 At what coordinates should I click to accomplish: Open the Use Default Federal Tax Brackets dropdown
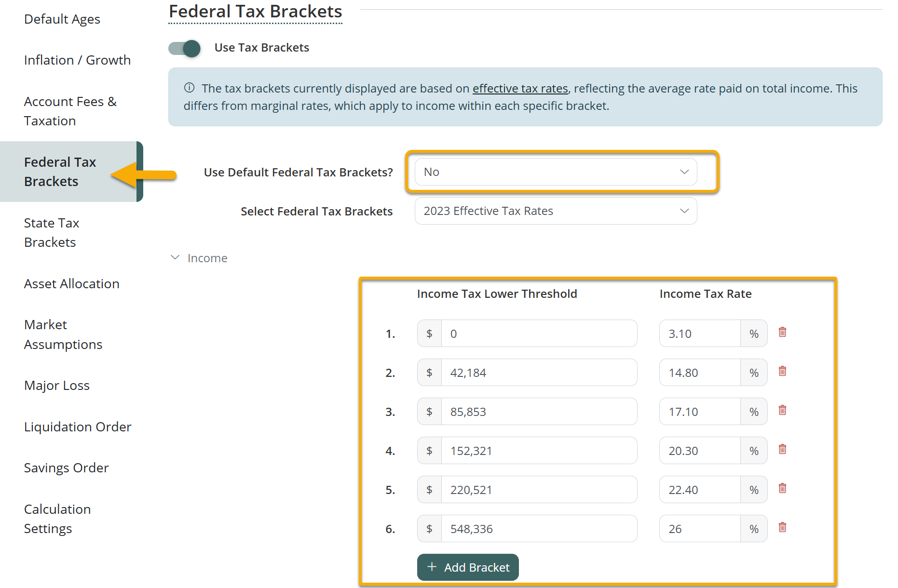(x=556, y=172)
